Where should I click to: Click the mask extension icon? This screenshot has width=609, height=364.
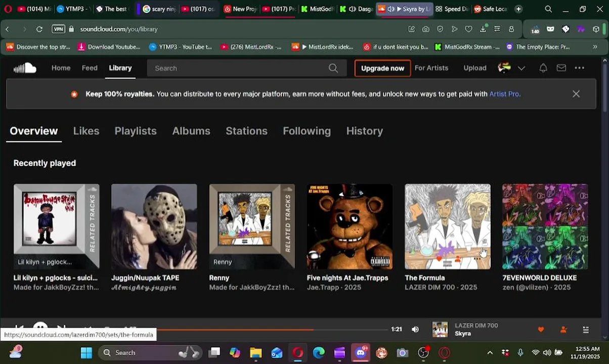[551, 29]
